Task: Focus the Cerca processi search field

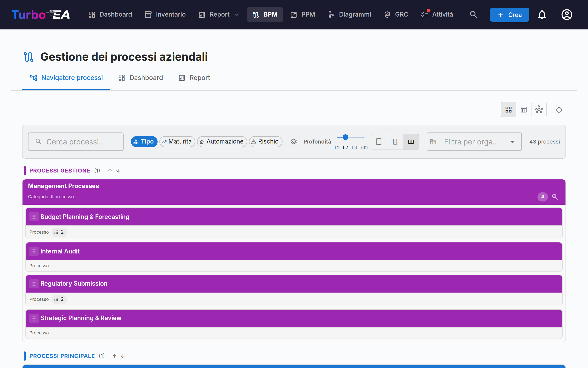Action: click(x=76, y=142)
